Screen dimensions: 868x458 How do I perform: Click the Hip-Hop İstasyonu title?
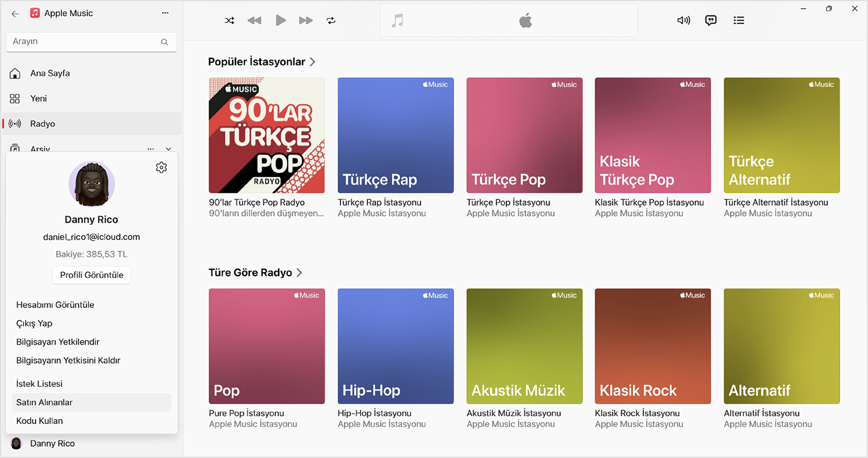pyautogui.click(x=374, y=413)
